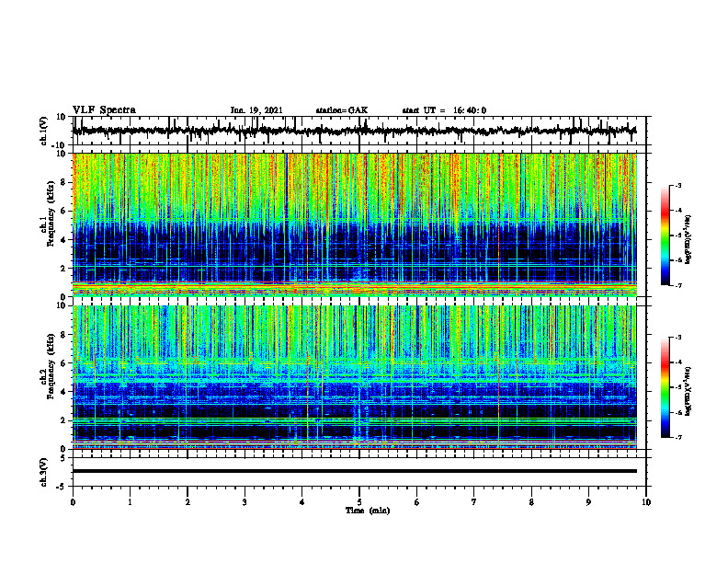Click the "ch.1(V)" waveform axis label
This screenshot has height=563, width=728.
(x=44, y=131)
